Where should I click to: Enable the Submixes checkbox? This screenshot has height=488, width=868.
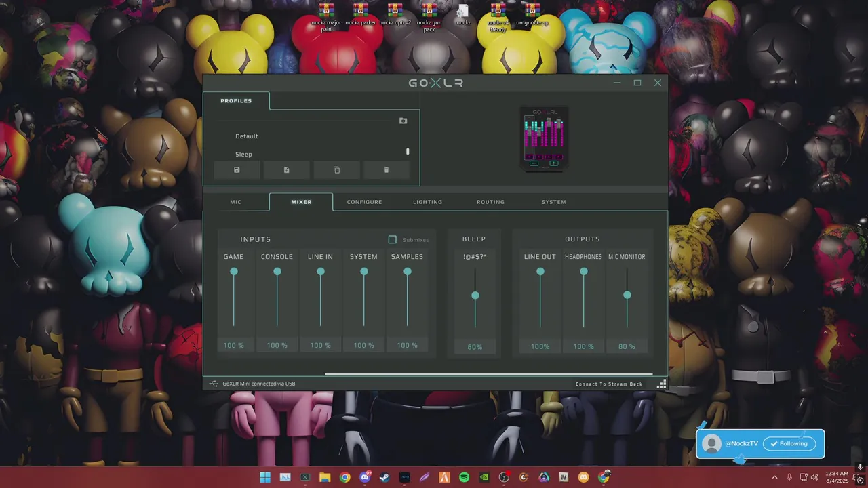[x=392, y=239]
